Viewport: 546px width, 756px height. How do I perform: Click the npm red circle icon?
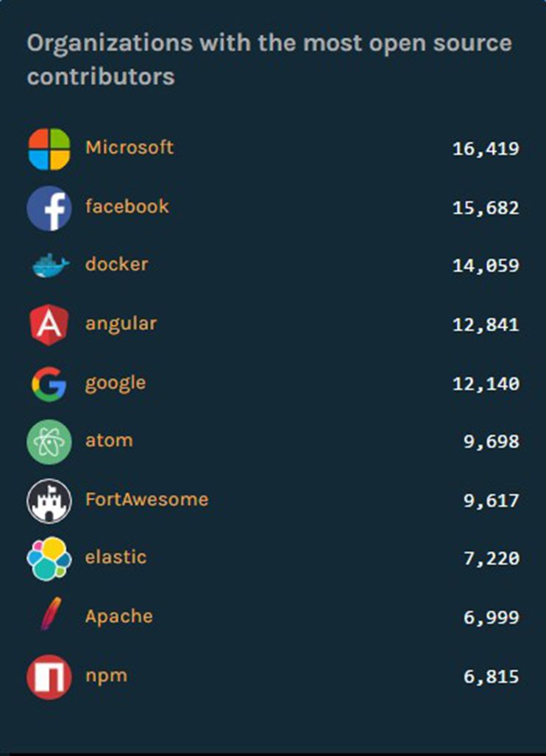coord(49,677)
